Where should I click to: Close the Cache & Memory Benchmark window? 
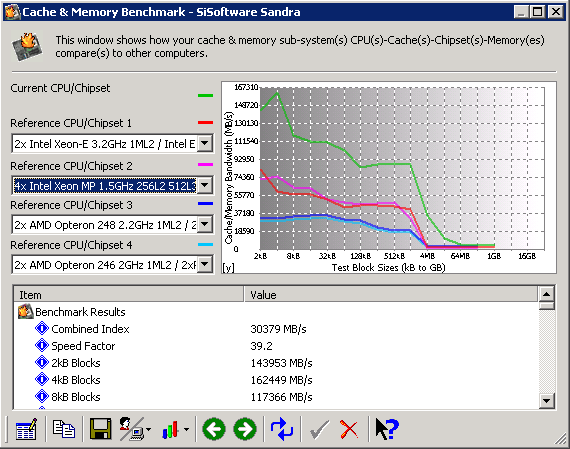pos(556,12)
